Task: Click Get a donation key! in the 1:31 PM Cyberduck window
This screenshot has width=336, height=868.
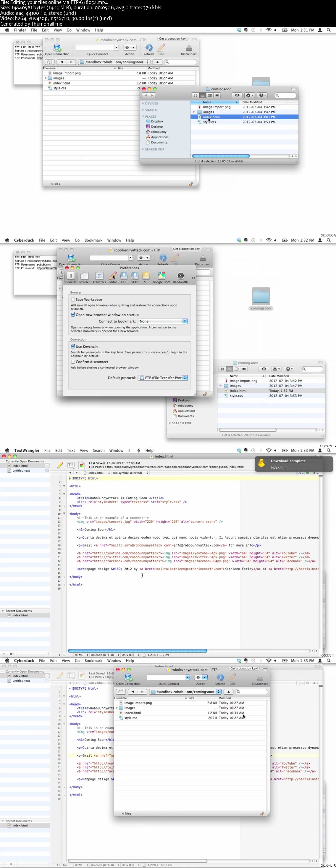Action: tap(173, 39)
